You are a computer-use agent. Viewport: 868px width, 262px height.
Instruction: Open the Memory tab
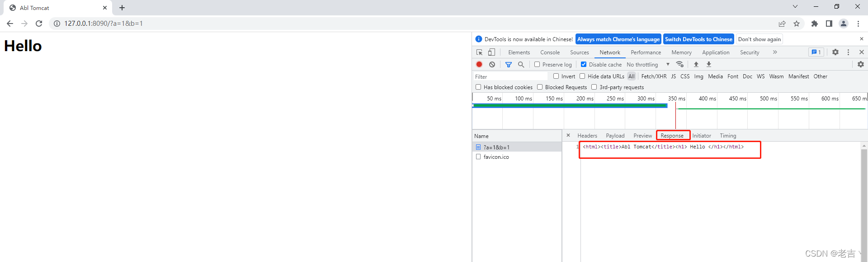[681, 52]
